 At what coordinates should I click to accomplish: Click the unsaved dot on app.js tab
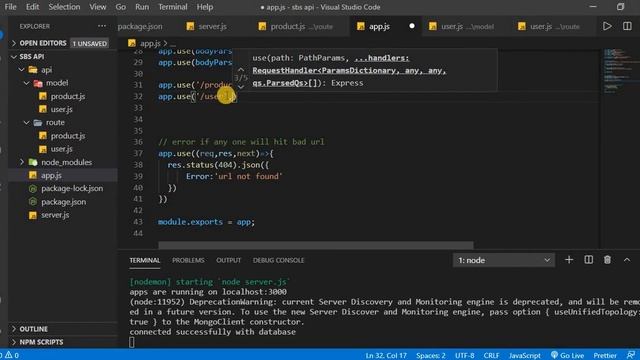pyautogui.click(x=412, y=26)
